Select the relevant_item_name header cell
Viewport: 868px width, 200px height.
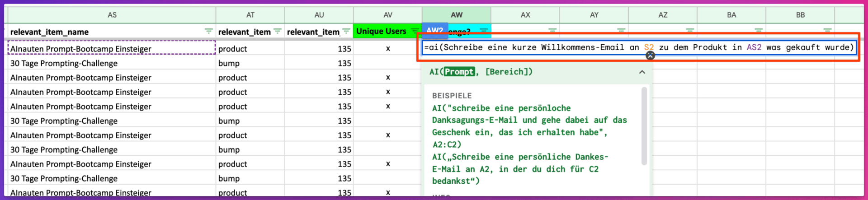112,32
